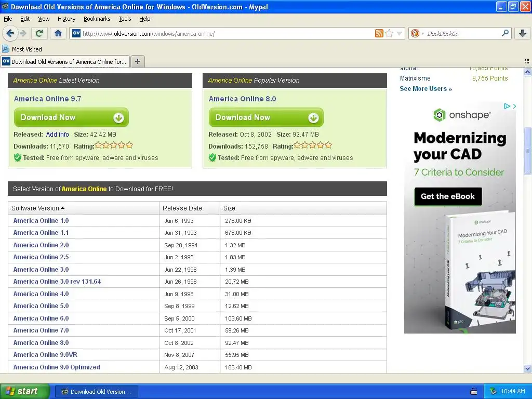Download Now for America Online 9.7

71,117
